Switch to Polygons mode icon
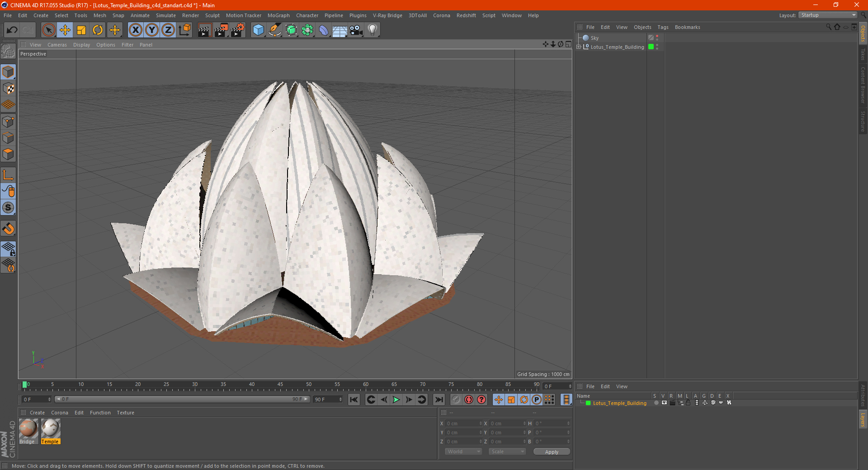This screenshot has width=868, height=470. 8,154
